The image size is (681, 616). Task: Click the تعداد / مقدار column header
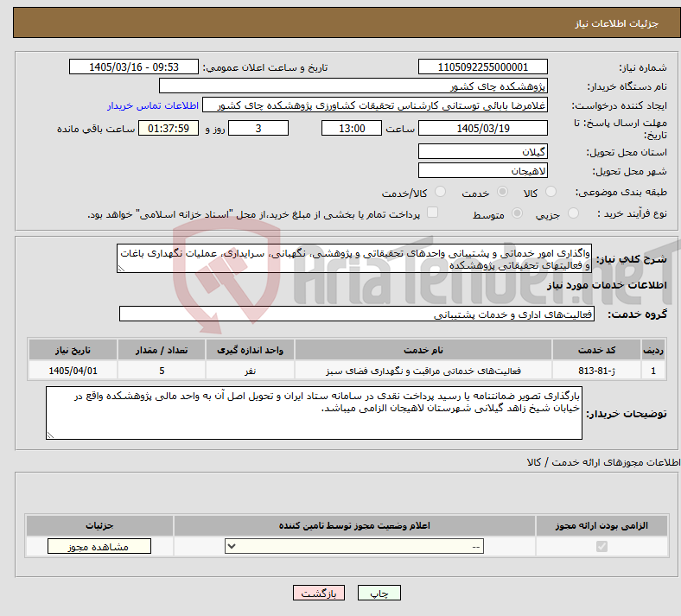pos(162,350)
